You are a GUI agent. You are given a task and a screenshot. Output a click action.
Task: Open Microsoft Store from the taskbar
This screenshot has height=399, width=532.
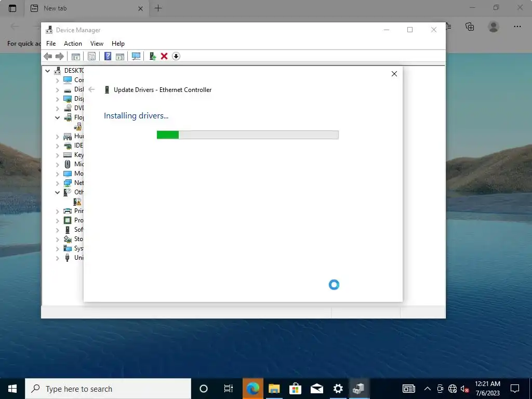pos(295,389)
